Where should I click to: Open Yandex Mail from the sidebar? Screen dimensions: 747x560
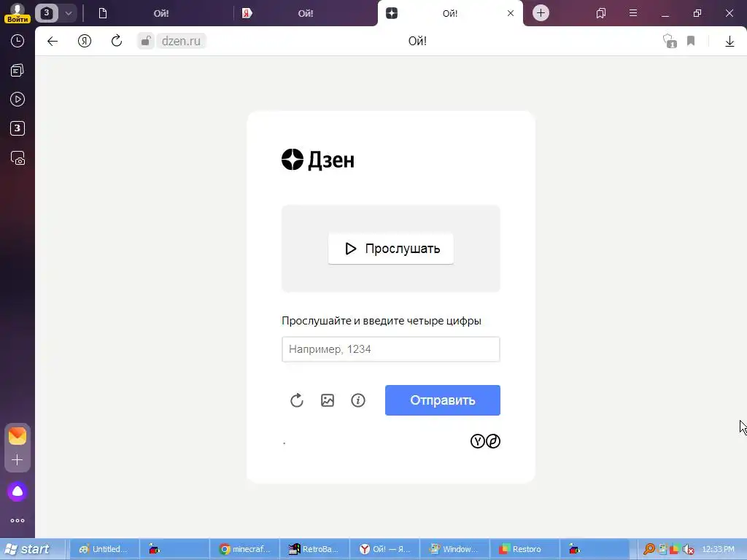pyautogui.click(x=18, y=436)
